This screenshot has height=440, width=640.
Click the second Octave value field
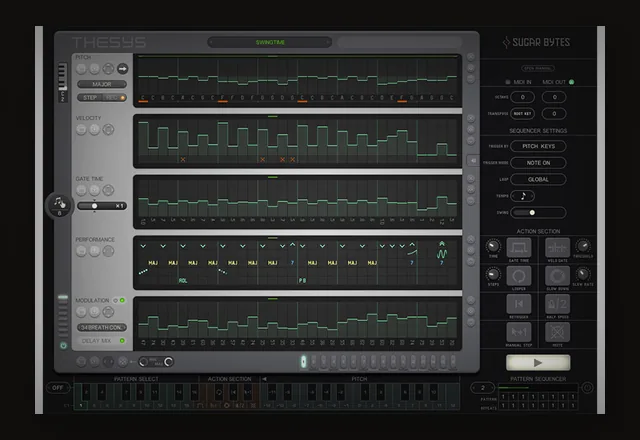point(554,97)
